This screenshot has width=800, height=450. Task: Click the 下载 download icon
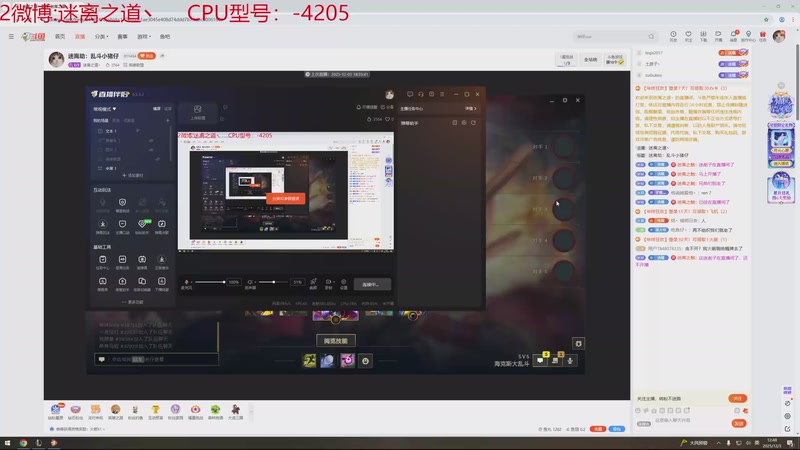[703, 36]
